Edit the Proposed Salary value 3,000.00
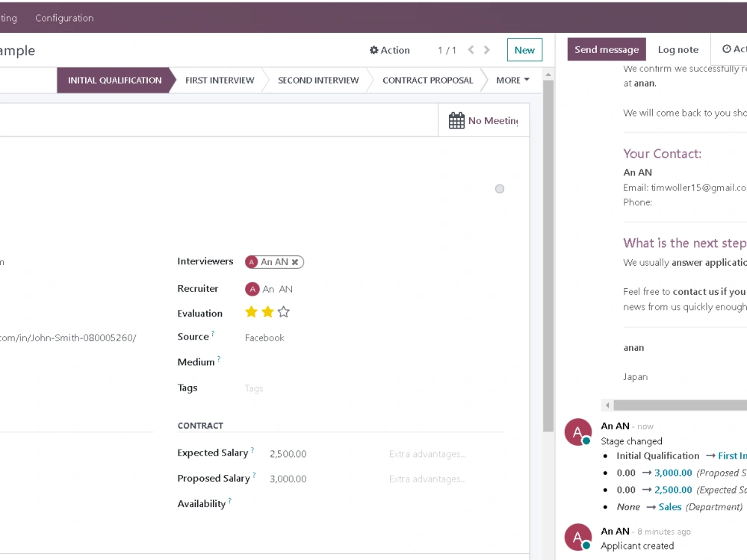The image size is (747, 560). pos(288,479)
